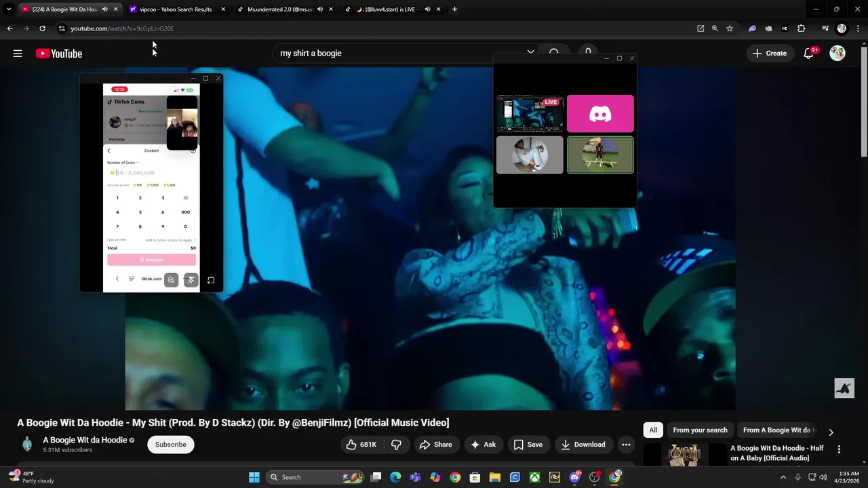Click the pink Recharge button
The height and width of the screenshot is (488, 868).
(151, 260)
